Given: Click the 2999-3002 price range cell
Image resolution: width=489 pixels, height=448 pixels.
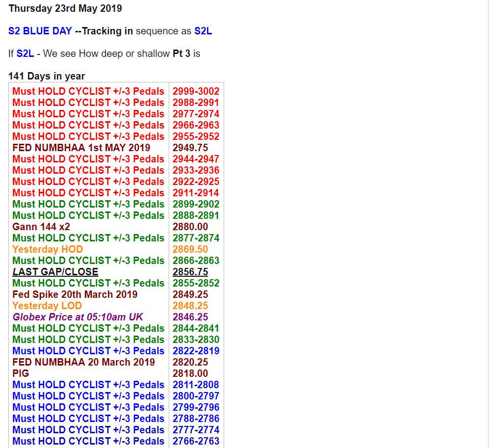Looking at the screenshot, I should [x=196, y=91].
